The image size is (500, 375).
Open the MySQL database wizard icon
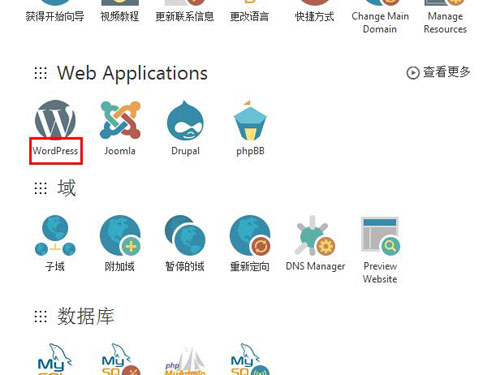click(x=120, y=359)
